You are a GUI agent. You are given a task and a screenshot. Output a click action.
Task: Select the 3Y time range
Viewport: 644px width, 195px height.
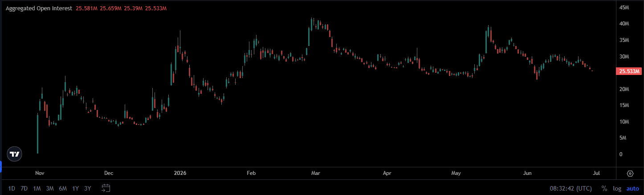[87, 188]
